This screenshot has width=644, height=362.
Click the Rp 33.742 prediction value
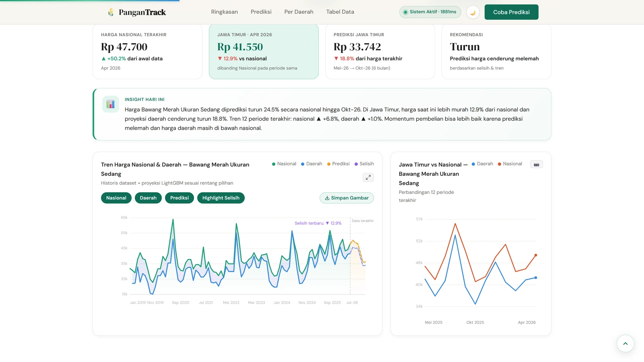pos(357,47)
